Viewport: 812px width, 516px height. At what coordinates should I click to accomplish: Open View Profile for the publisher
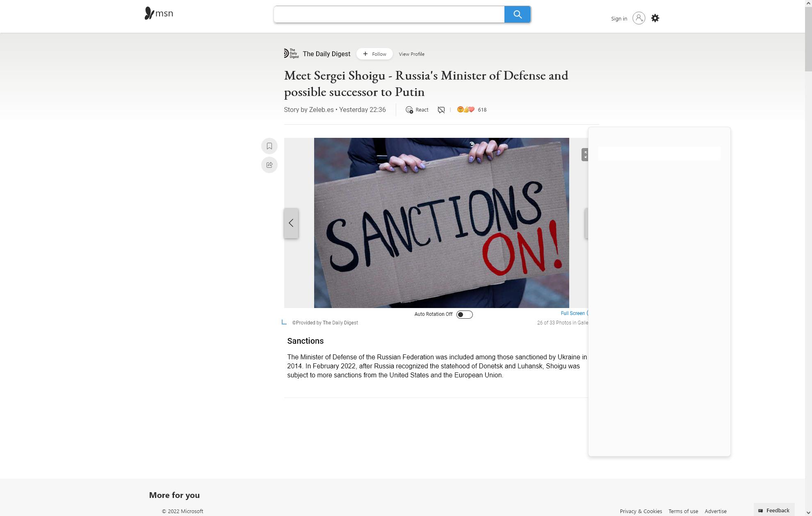[411, 54]
